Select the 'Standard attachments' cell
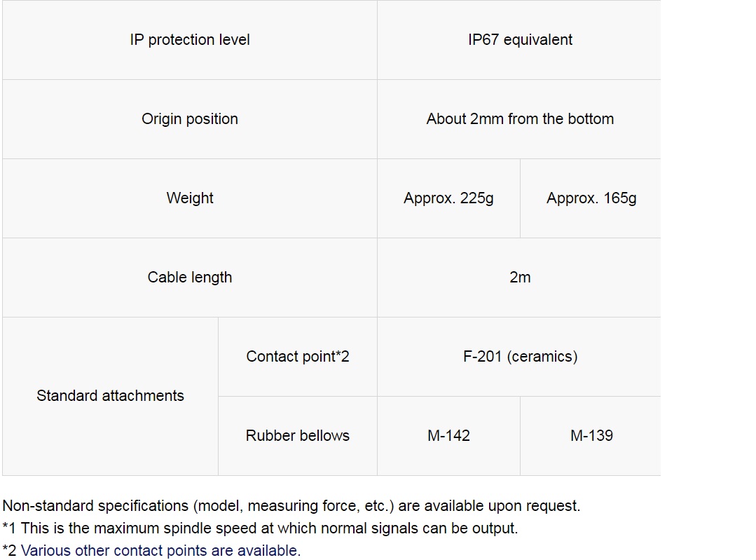Image resolution: width=756 pixels, height=560 pixels. point(111,397)
